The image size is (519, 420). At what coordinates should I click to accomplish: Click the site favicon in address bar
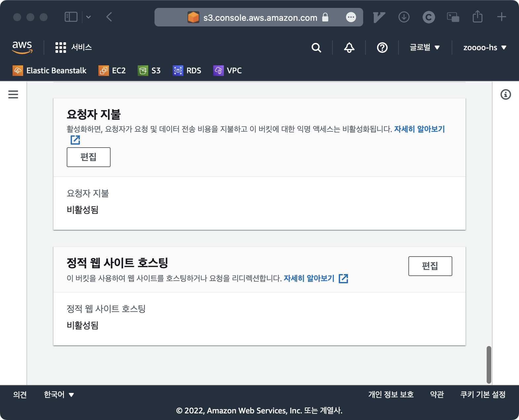(193, 17)
